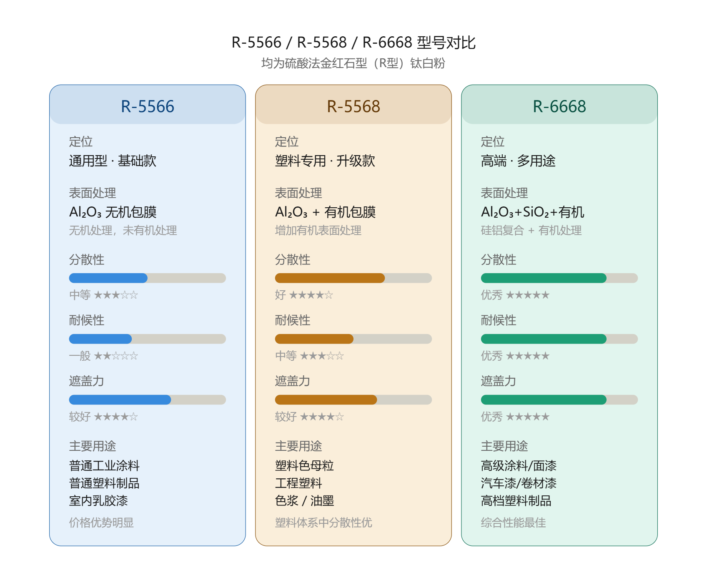Screen dimensions: 707x588
Task: Click '优秀 ★★★★★' under R-6668 遮盖力
Action: 515,417
